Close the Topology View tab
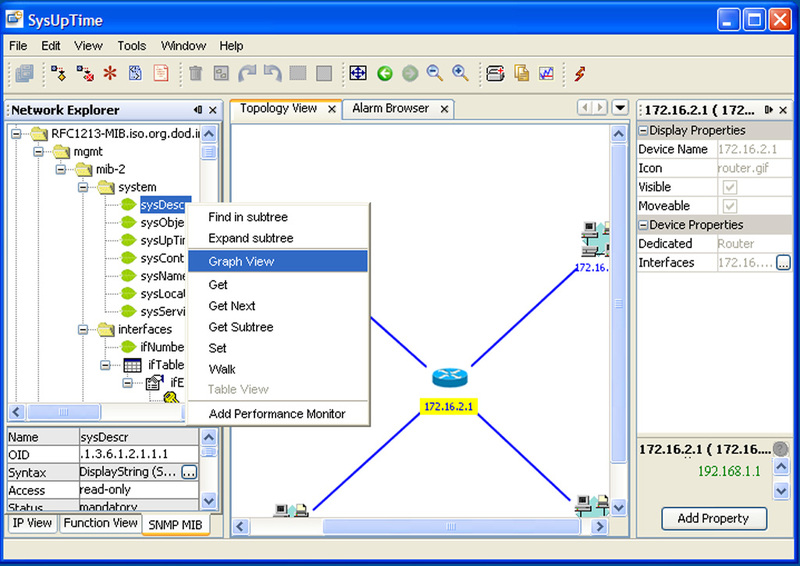Screen dimensions: 800x566 pos(332,109)
